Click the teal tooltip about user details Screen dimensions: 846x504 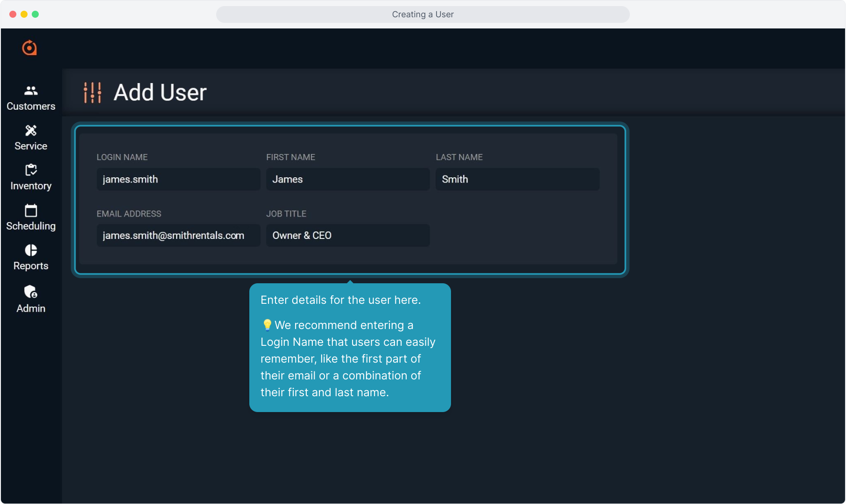[350, 348]
